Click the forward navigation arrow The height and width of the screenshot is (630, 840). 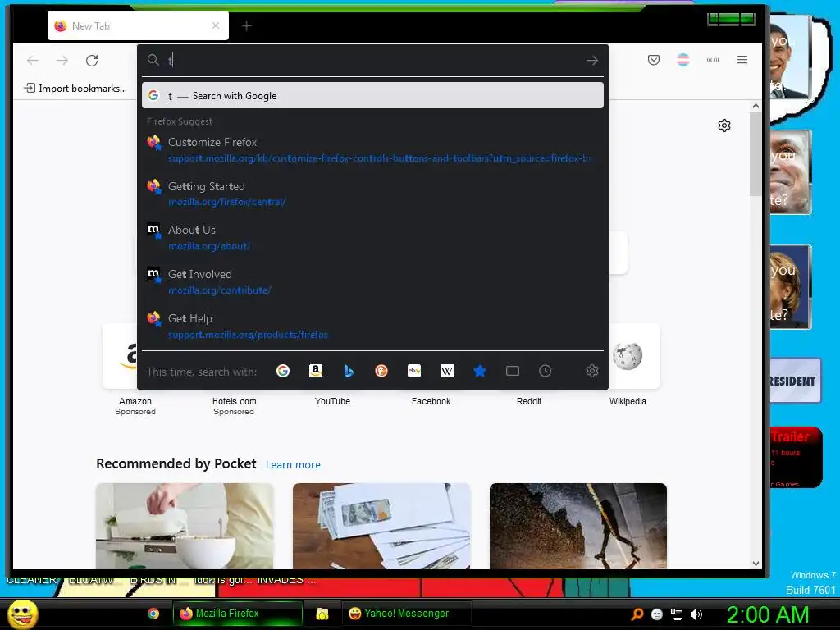coord(62,61)
